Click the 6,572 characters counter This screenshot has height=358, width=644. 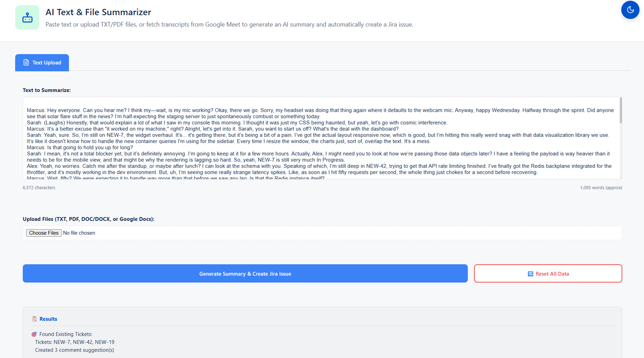pos(39,188)
